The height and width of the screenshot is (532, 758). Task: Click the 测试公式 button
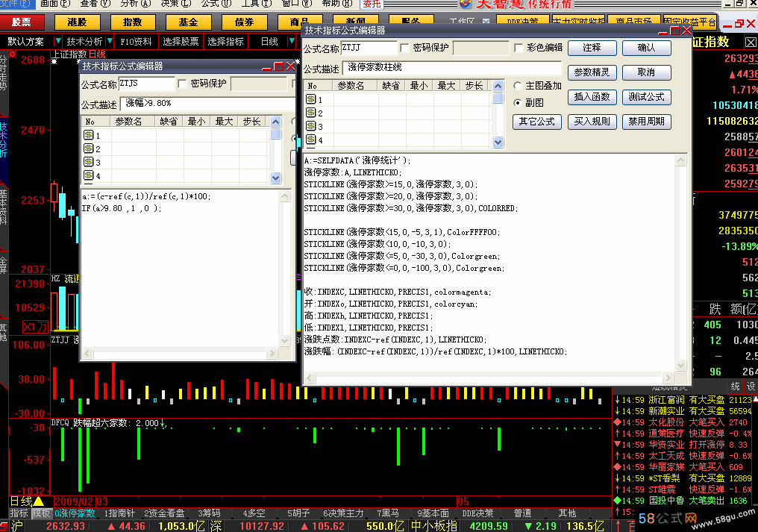coord(645,97)
